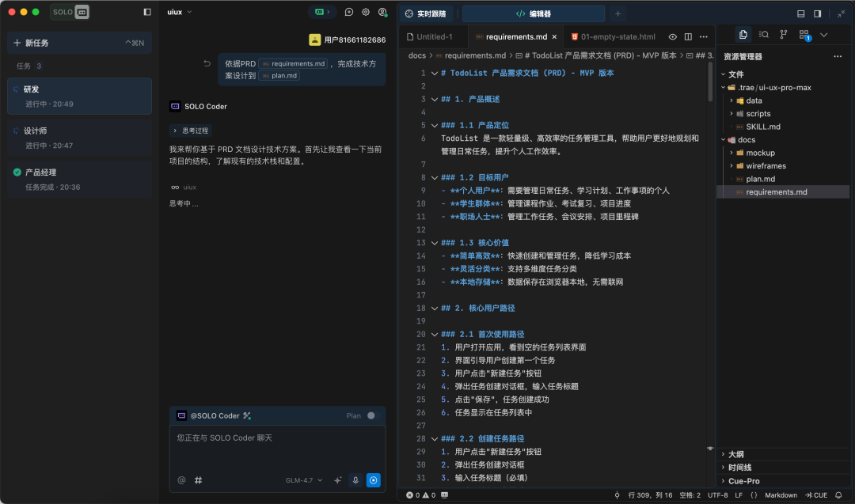Viewport: 855px width, 504px height.
Task: Open the settings gear in the top toolbar
Action: (x=365, y=12)
